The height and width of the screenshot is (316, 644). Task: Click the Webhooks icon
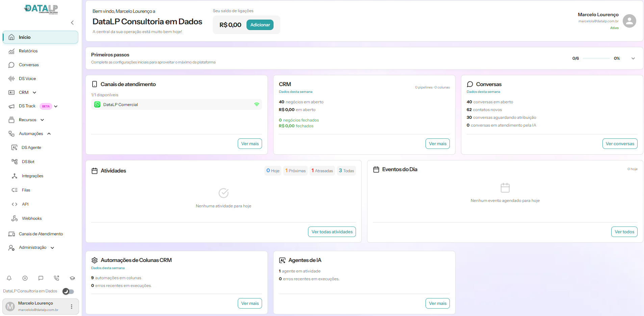(x=15, y=218)
